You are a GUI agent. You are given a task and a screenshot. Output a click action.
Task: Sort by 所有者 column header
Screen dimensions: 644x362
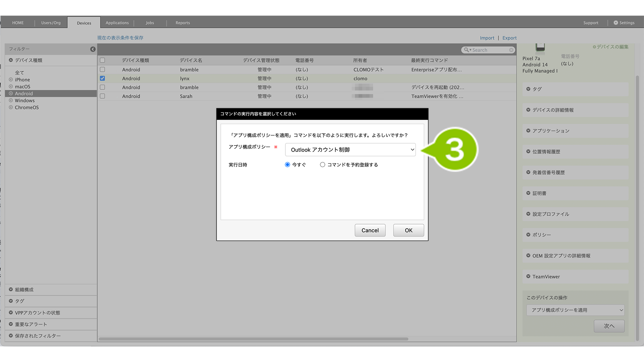[x=360, y=60]
